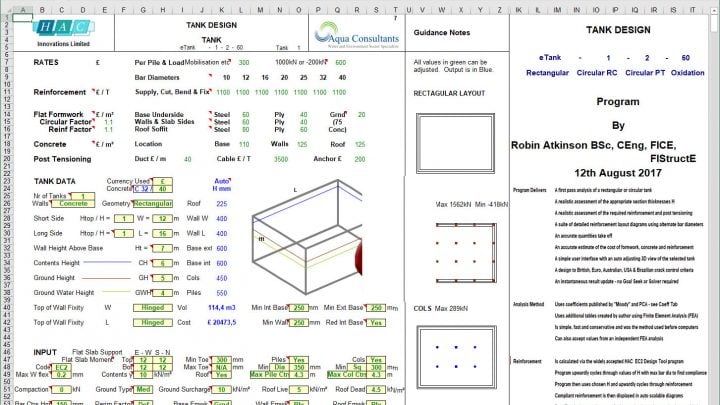Click the Roof Live 5 cell
The height and width of the screenshot is (405, 720).
pyautogui.click(x=298, y=389)
